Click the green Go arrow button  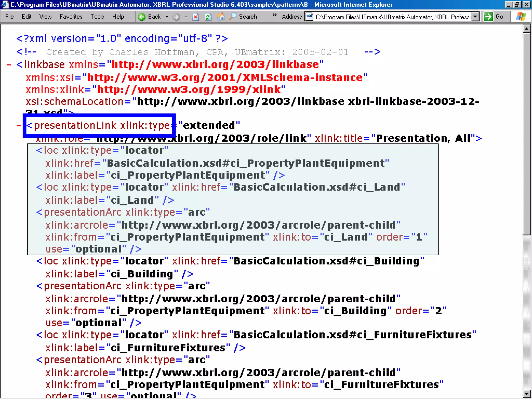tap(488, 17)
